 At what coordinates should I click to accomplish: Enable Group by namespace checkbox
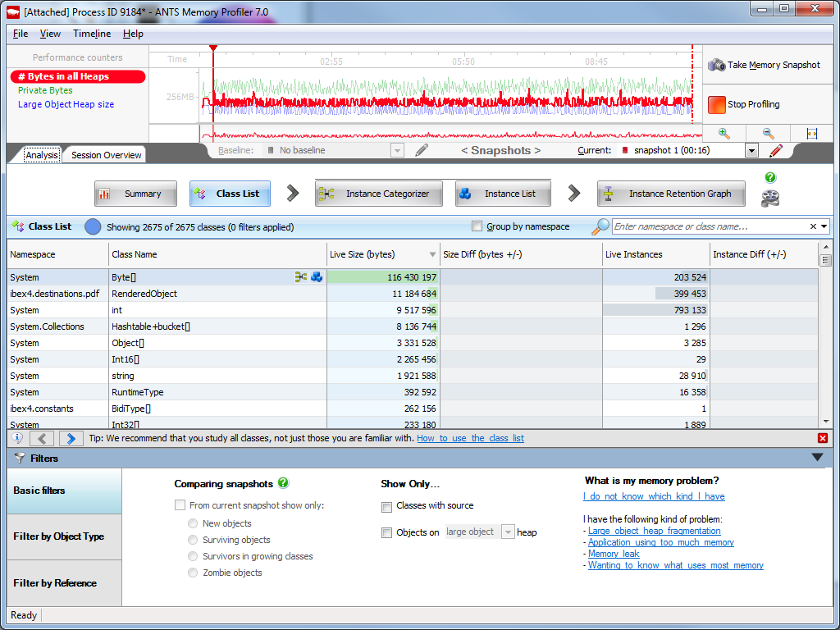[x=477, y=226]
